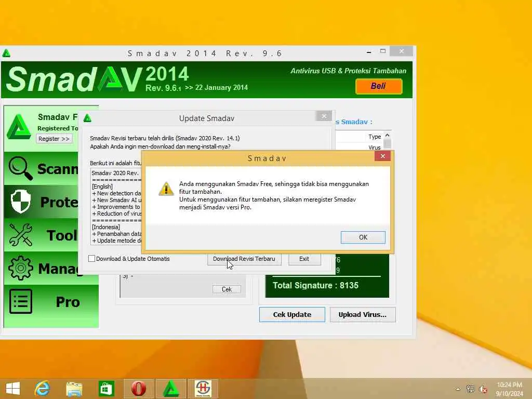
Task: Close the Smadav warning dialog
Action: pyautogui.click(x=383, y=156)
